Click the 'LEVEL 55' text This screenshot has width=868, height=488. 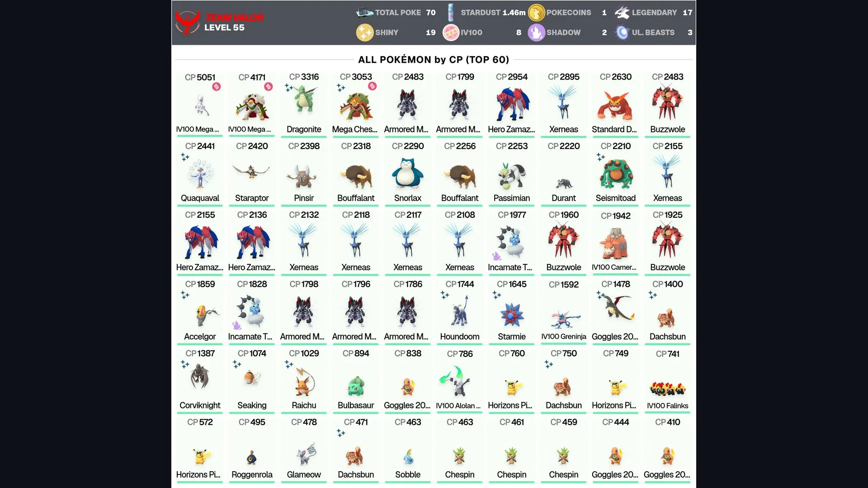(224, 28)
